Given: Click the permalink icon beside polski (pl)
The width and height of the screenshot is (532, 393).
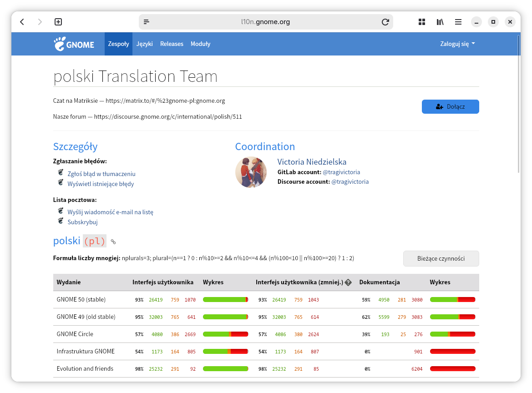Looking at the screenshot, I should (x=113, y=242).
